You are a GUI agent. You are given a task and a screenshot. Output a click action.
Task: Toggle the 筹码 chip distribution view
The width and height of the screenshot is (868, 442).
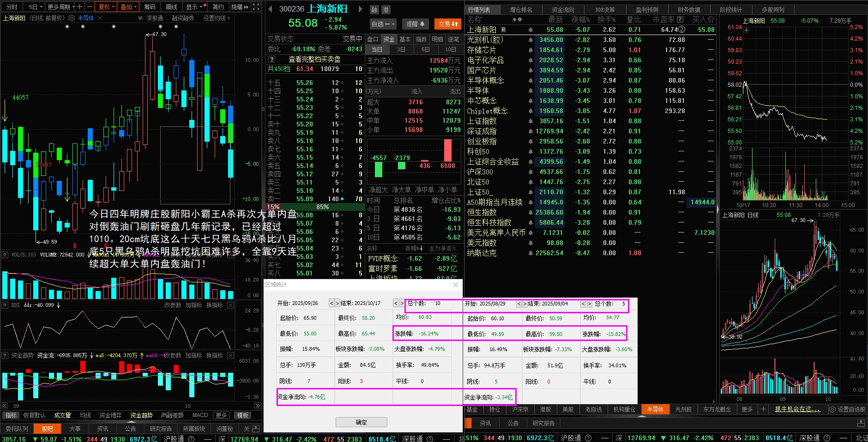[x=150, y=7]
